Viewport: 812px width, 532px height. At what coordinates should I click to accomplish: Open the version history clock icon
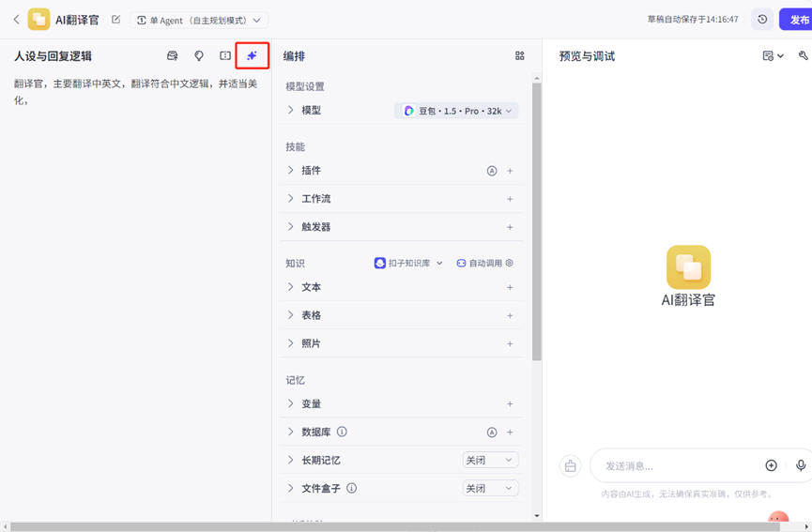(x=762, y=20)
